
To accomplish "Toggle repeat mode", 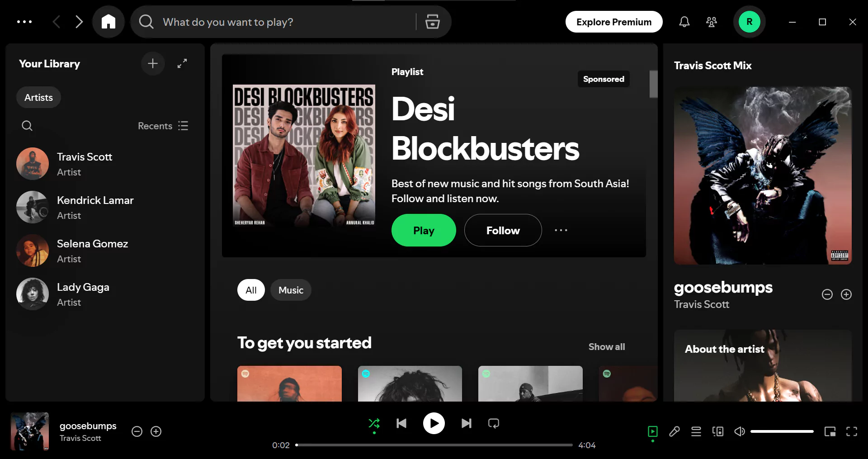I will pyautogui.click(x=494, y=423).
